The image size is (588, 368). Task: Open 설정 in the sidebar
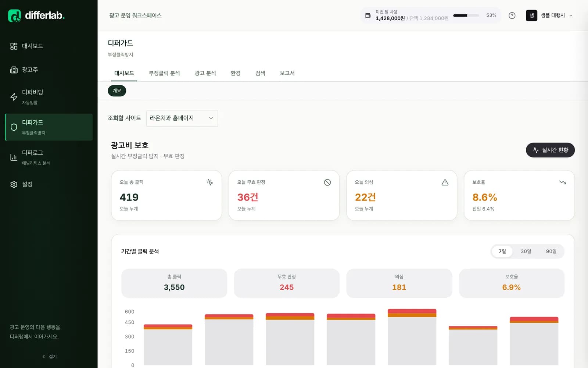[x=49, y=184]
